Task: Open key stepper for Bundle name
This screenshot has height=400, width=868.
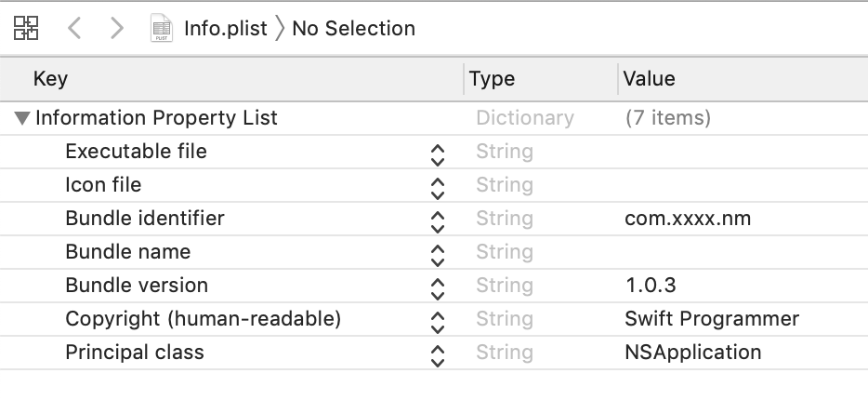Action: click(438, 254)
